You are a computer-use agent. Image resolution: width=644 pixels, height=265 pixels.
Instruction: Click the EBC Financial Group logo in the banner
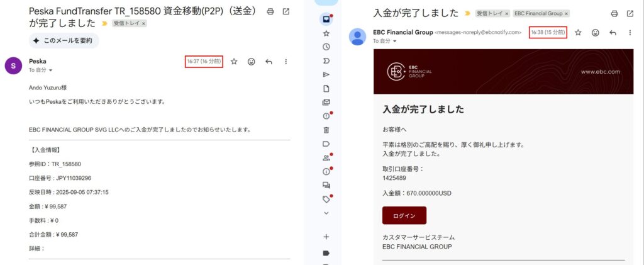tap(409, 72)
